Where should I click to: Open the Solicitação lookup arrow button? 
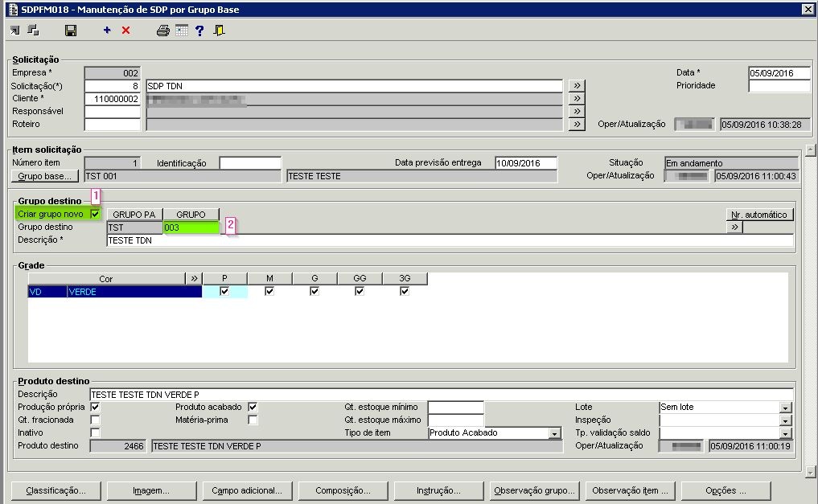[577, 85]
